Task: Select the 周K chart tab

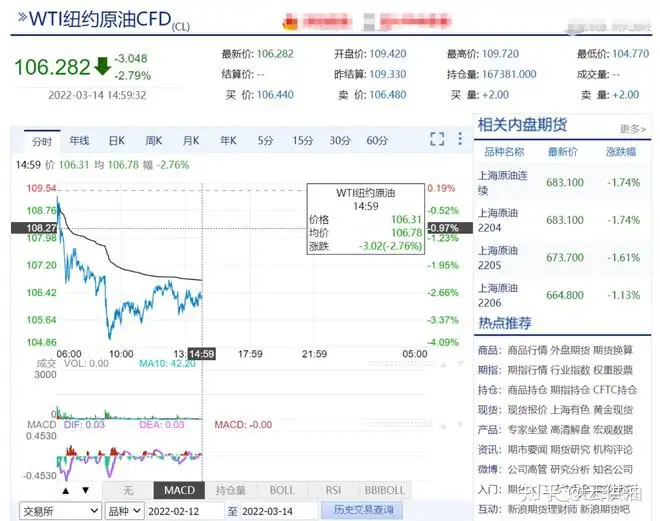Action: point(154,141)
